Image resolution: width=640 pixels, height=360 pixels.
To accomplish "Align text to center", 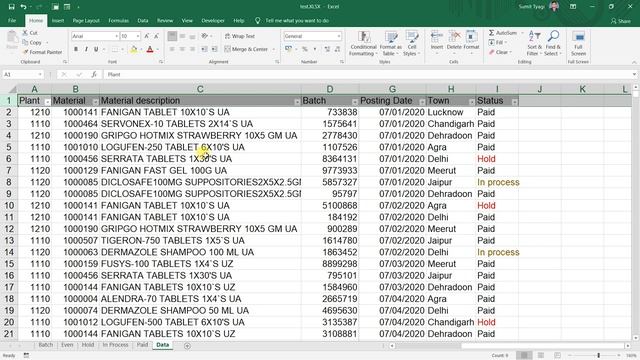I will pos(182,49).
